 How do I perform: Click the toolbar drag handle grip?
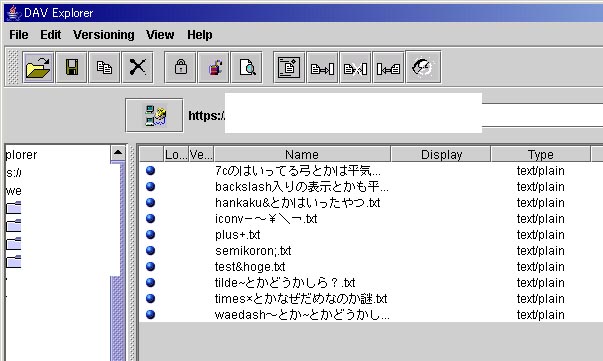pos(13,67)
